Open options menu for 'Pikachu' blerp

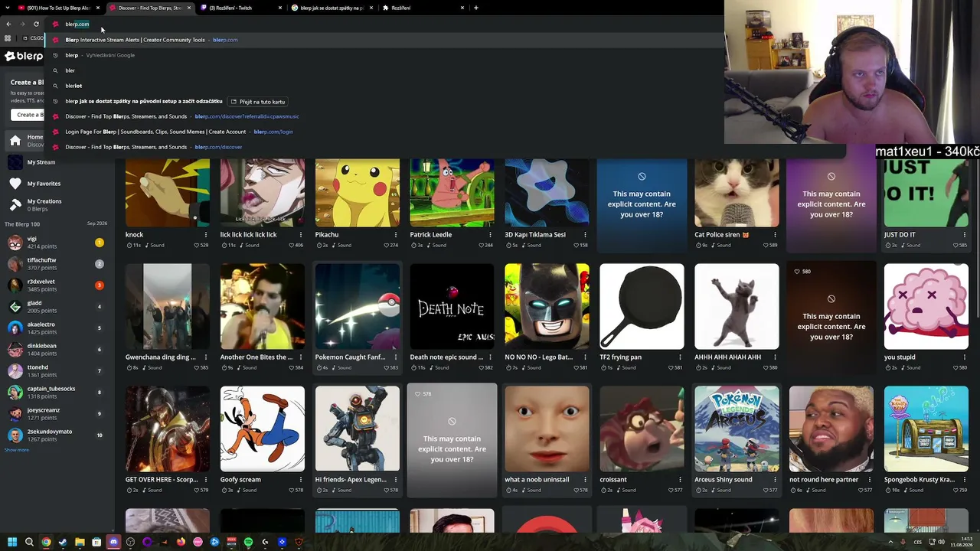pyautogui.click(x=395, y=235)
